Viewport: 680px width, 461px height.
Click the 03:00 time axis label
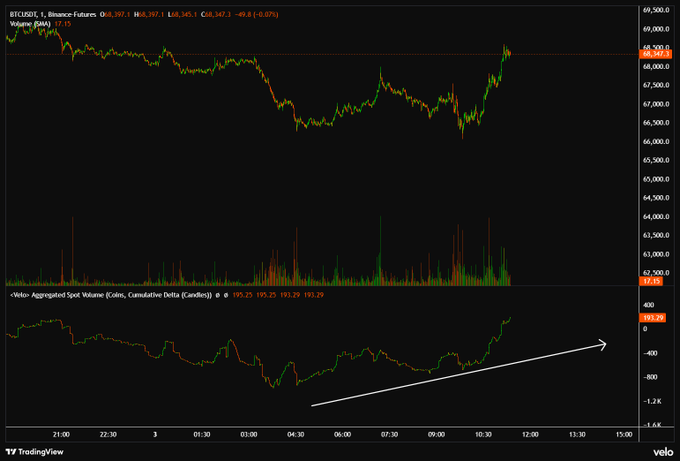click(x=249, y=434)
